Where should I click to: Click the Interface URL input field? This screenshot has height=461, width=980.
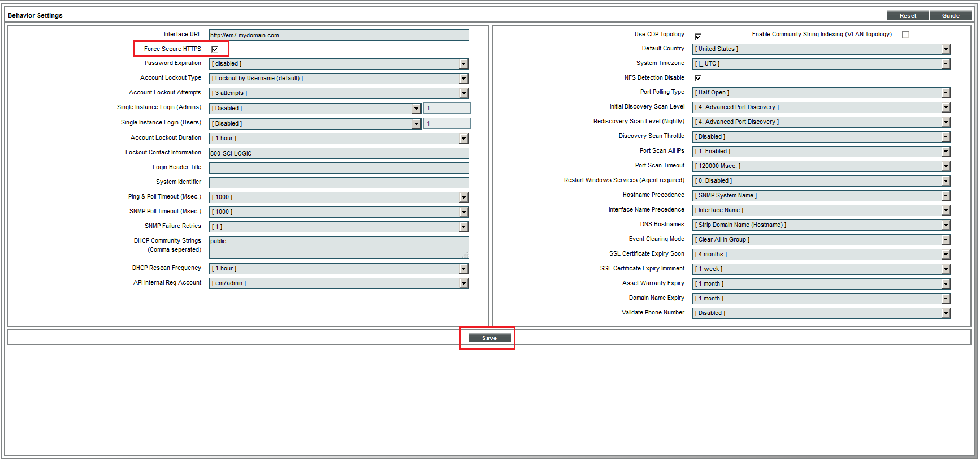point(339,35)
